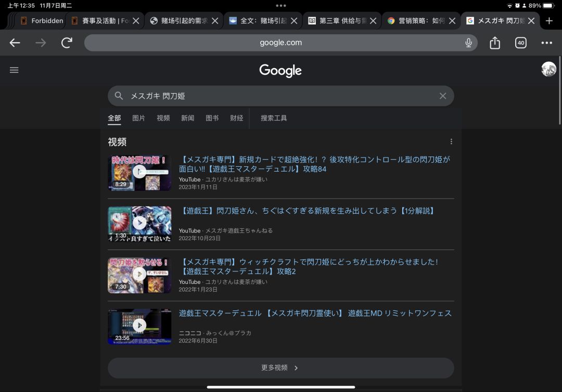Viewport: 562px width, 392px height.
Task: Select the 全部 search filter
Action: click(x=114, y=118)
